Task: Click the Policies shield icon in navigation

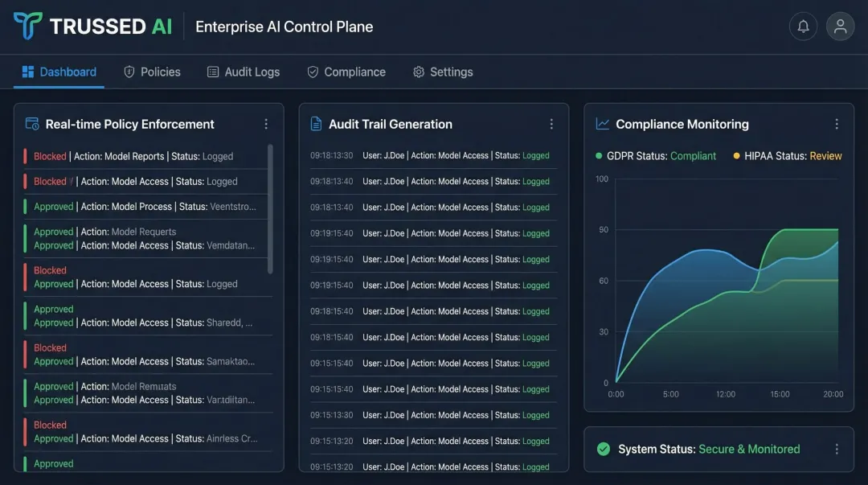Action: 129,72
